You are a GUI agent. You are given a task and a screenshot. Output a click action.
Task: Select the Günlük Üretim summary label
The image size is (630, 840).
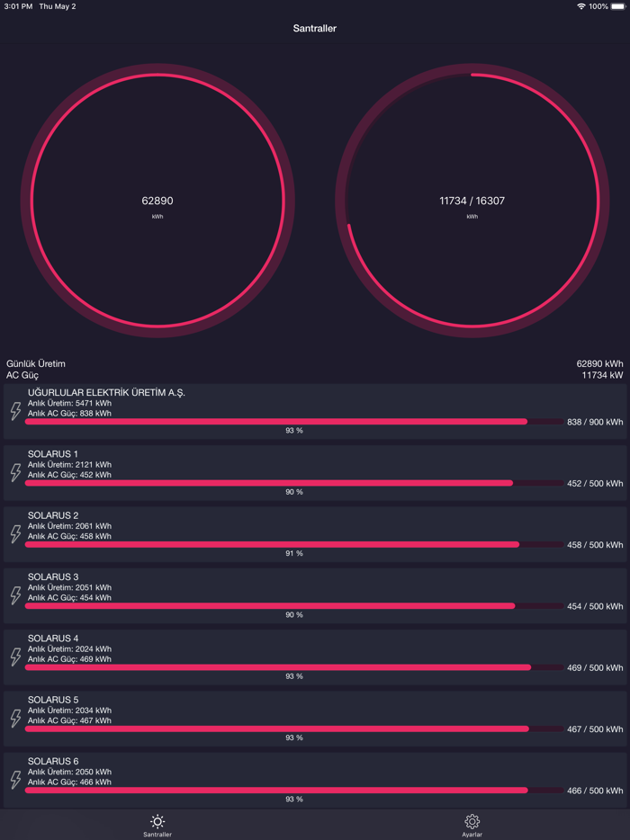[36, 363]
